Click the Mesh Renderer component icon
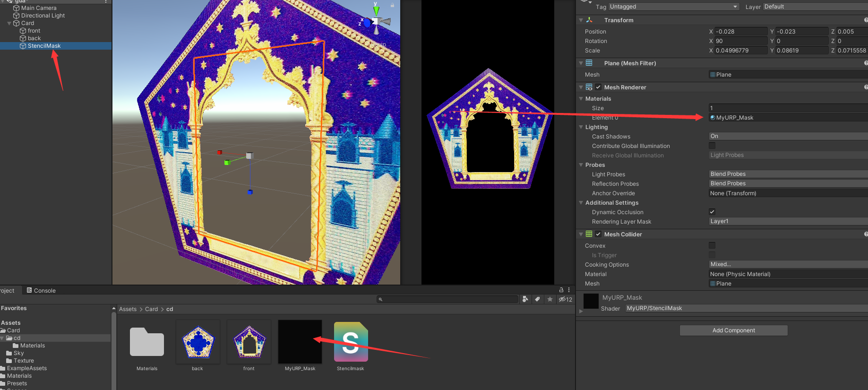 (589, 87)
